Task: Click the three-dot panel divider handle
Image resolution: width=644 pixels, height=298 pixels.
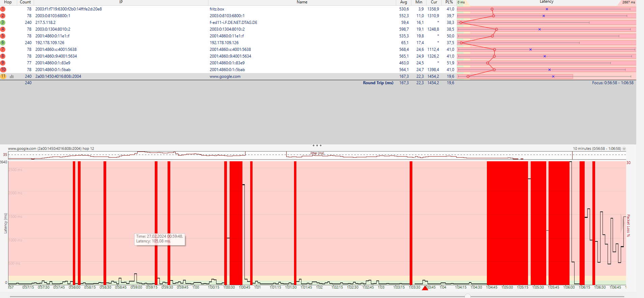Action: [317, 145]
